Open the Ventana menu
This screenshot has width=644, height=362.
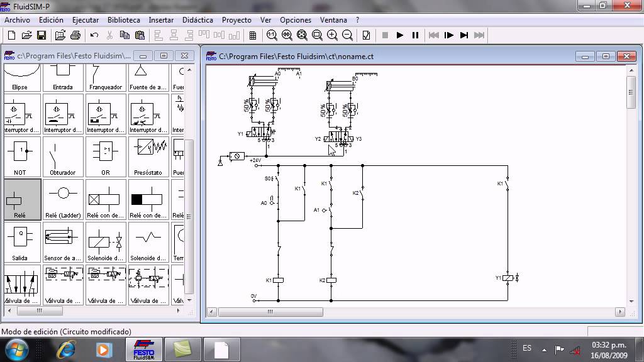pos(333,19)
